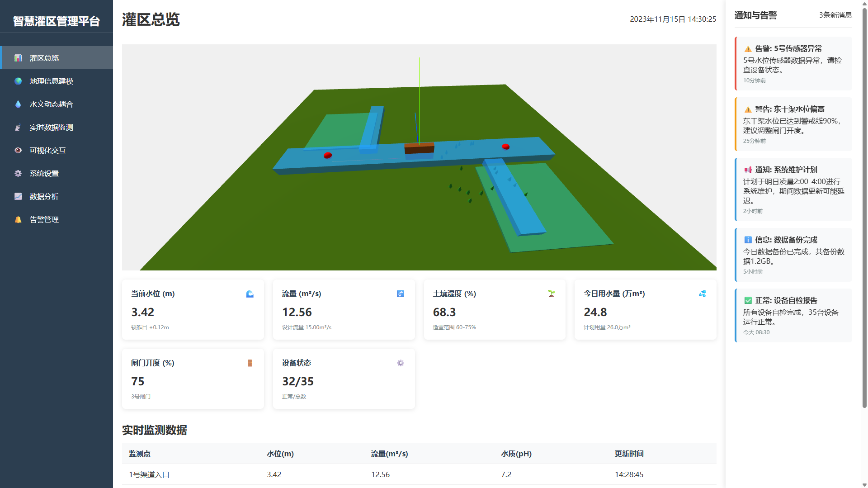This screenshot has width=868, height=488.
Task: Open 实时数据监测 from the sidebar
Action: (51, 128)
